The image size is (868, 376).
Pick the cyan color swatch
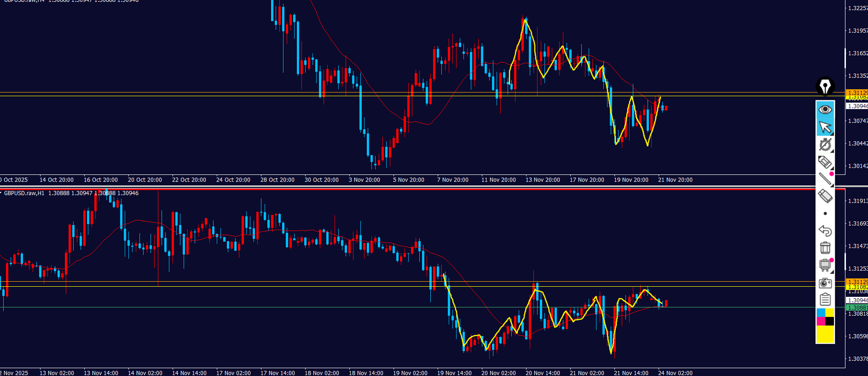click(x=821, y=312)
